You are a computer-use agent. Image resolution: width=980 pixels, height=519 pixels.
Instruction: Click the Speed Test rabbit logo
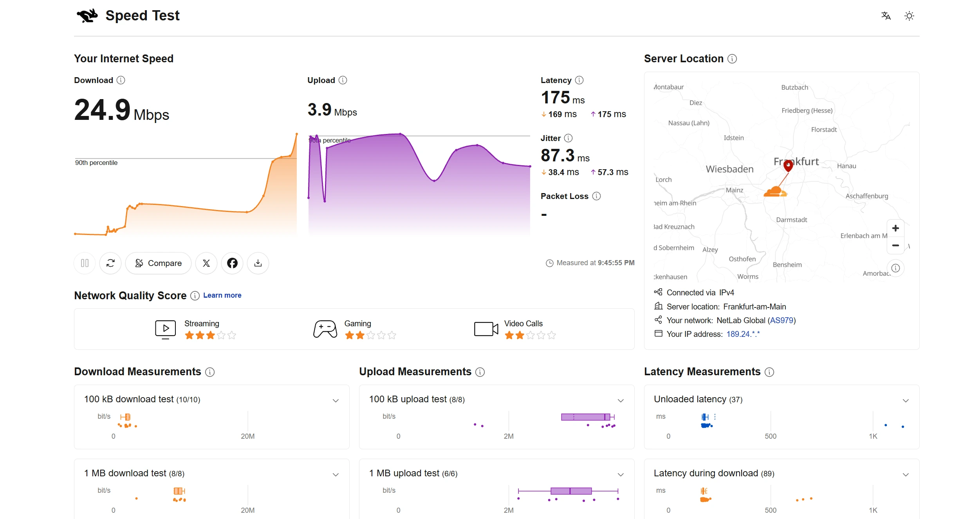pos(87,16)
